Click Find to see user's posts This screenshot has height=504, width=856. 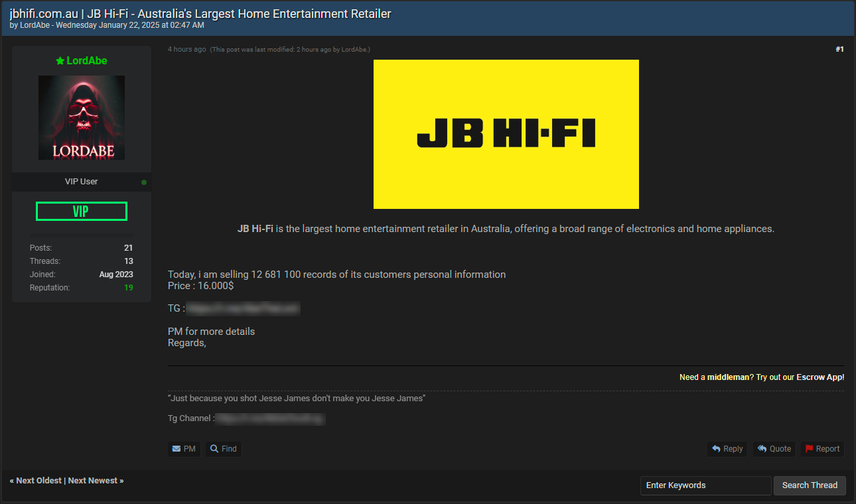point(224,449)
